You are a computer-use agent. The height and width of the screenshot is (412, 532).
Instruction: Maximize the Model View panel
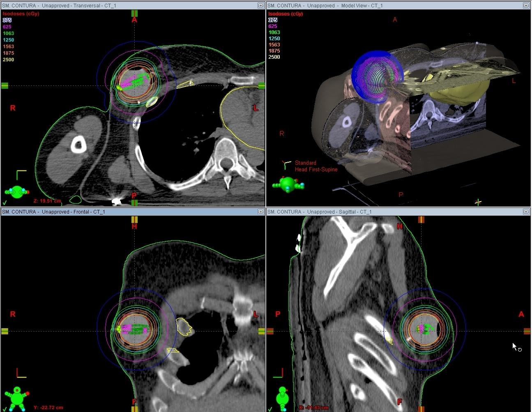pos(526,5)
